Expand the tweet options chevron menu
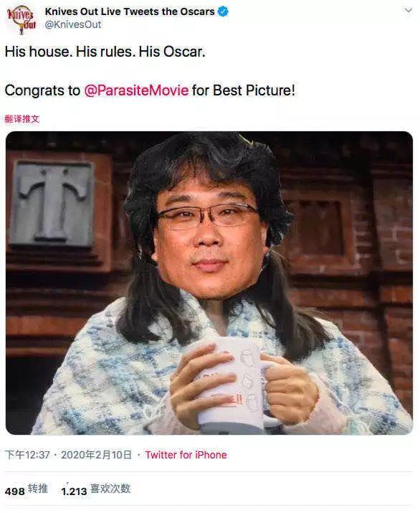Image resolution: width=420 pixels, height=513 pixels. [x=409, y=11]
